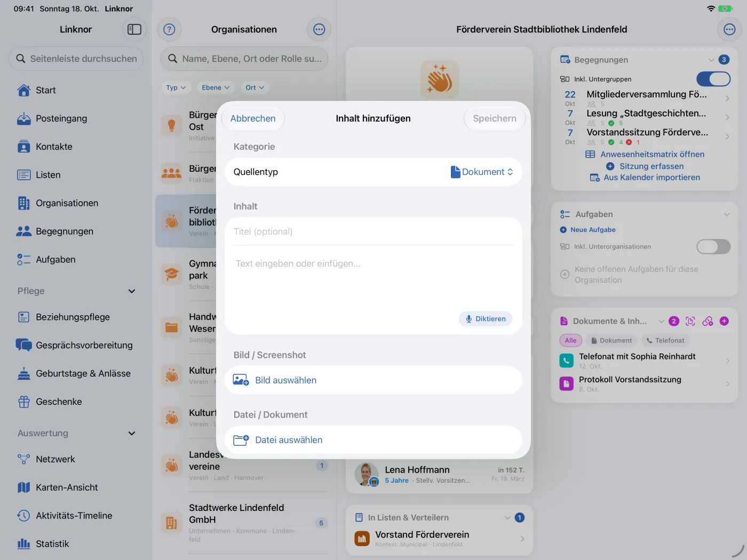Viewport: 747px width, 560px height.
Task: Click Speichern in the dialog
Action: pos(495,118)
